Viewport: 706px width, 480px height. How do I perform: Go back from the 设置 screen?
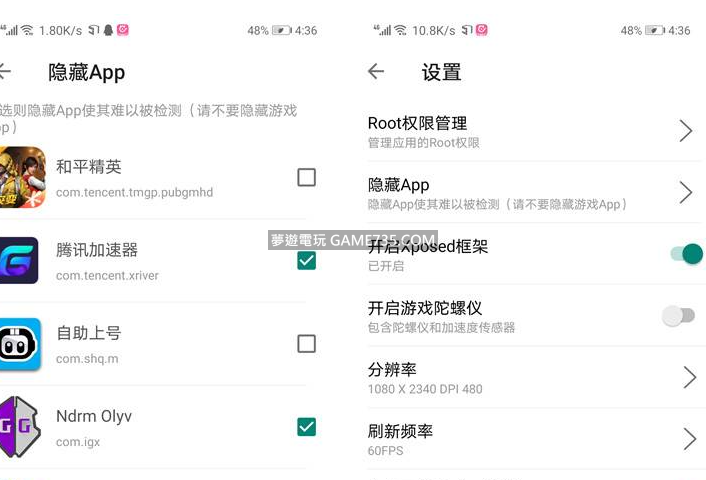tap(376, 72)
